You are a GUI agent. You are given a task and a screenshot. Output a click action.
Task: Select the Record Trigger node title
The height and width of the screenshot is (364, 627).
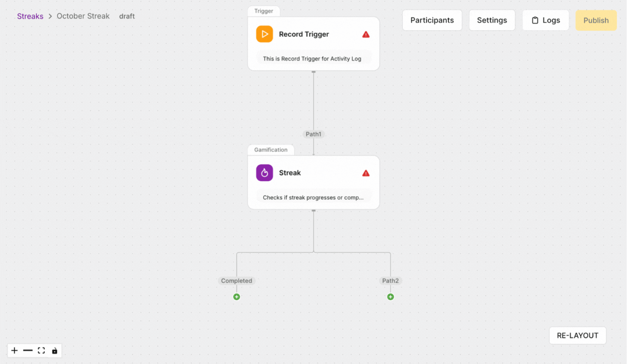[304, 34]
